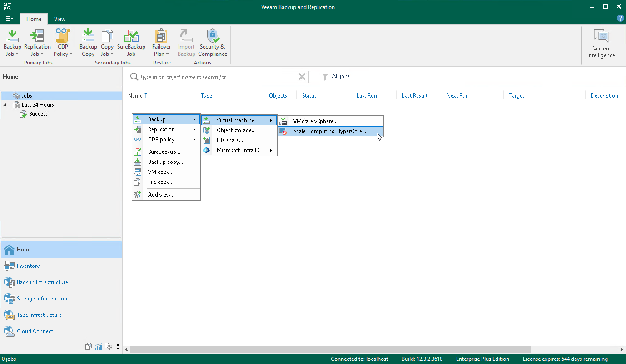626x364 pixels.
Task: Choose Backup copy... from context menu
Action: point(166,162)
